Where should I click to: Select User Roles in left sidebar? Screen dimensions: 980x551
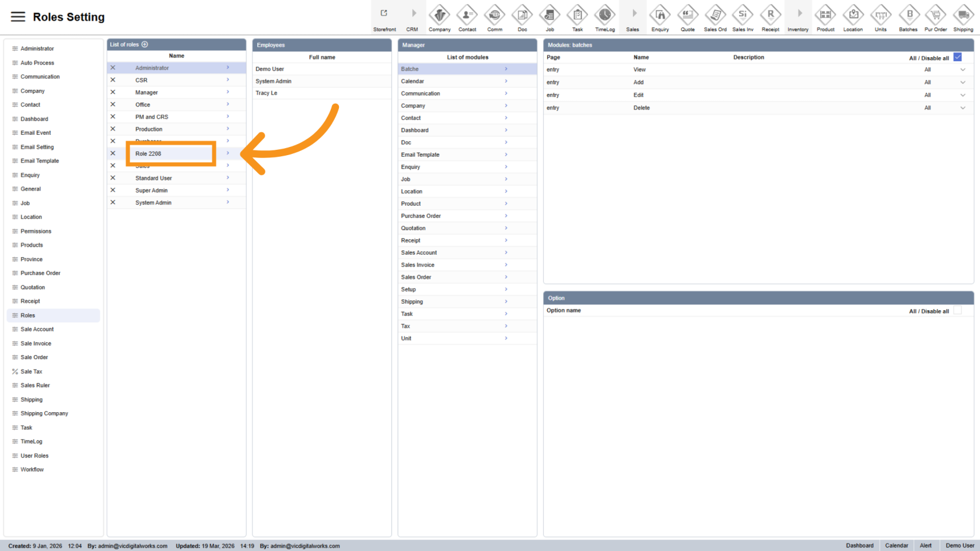34,456
